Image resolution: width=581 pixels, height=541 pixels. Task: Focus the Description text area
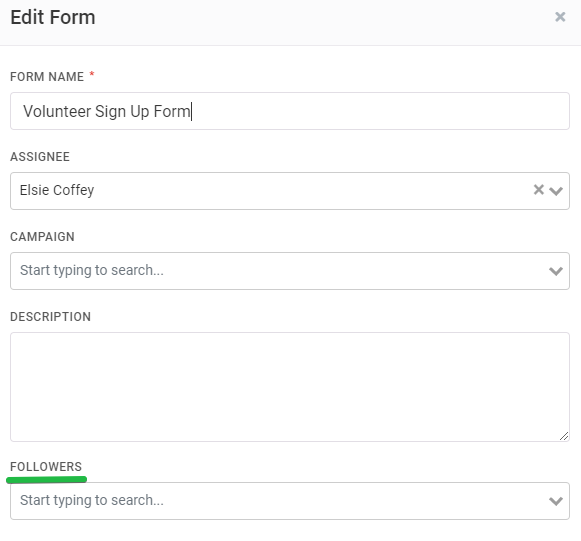(x=290, y=387)
